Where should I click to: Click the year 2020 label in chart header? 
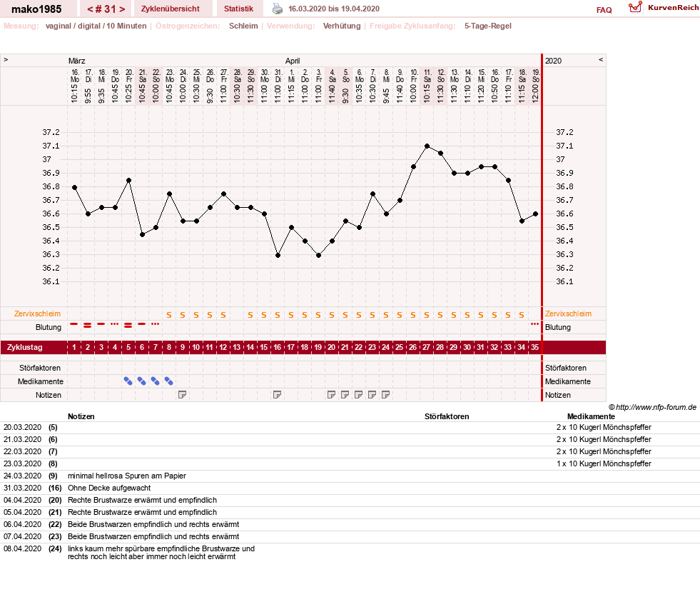click(553, 61)
